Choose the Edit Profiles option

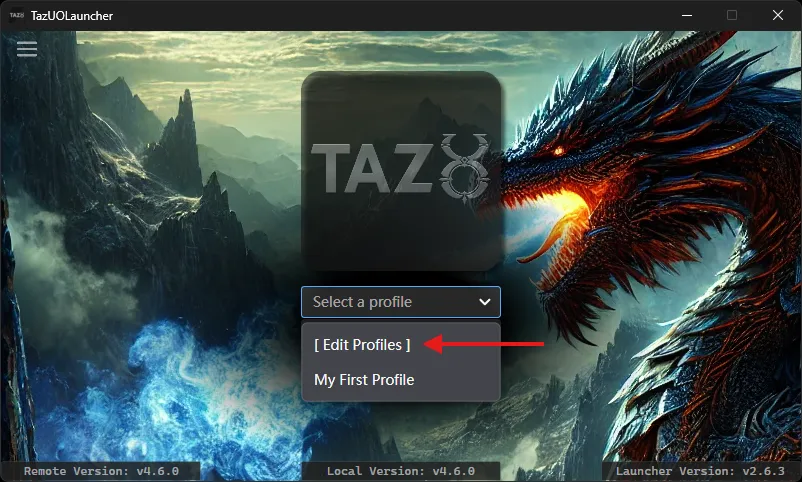[x=362, y=345]
